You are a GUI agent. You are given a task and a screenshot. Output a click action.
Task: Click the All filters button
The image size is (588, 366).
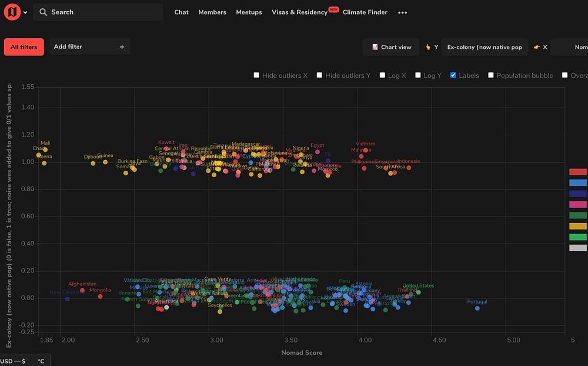[x=24, y=47]
